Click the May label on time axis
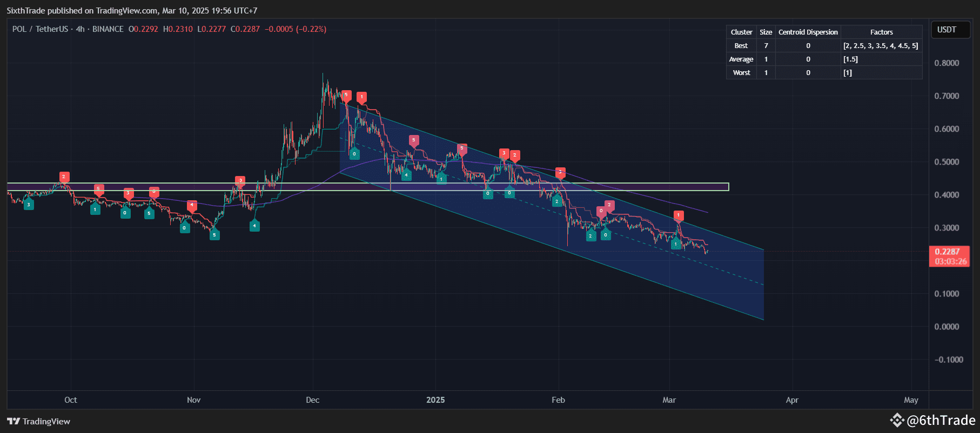Viewport: 980px width, 433px height. (x=911, y=400)
